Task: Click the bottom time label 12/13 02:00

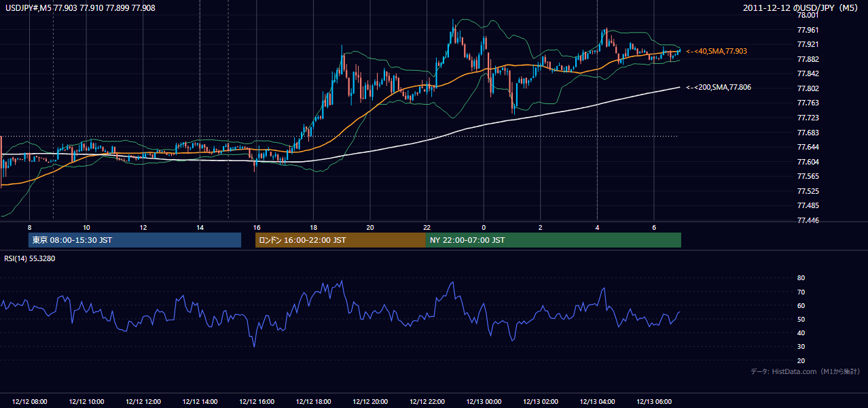Action: 540,402
